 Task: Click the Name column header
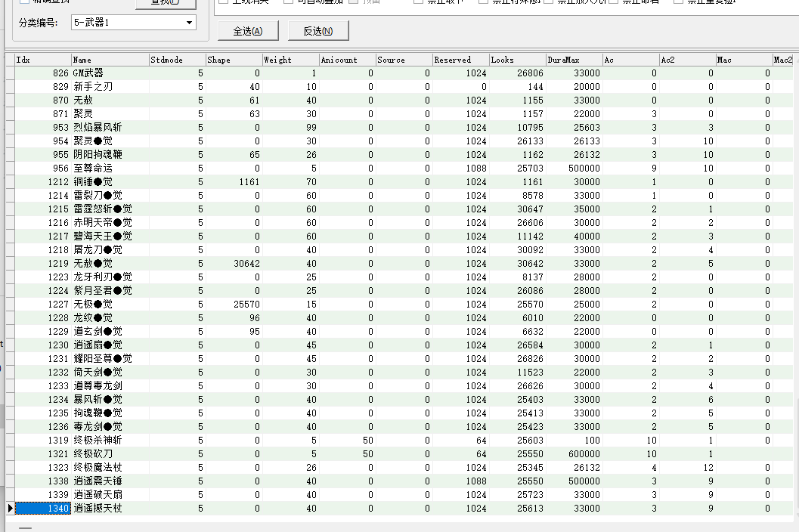point(110,60)
